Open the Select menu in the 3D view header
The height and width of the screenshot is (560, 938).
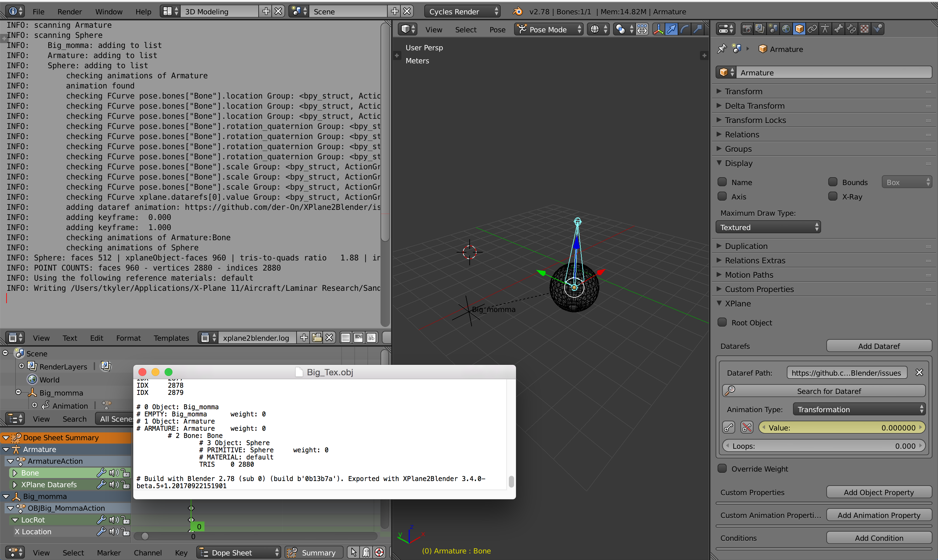[x=466, y=29]
